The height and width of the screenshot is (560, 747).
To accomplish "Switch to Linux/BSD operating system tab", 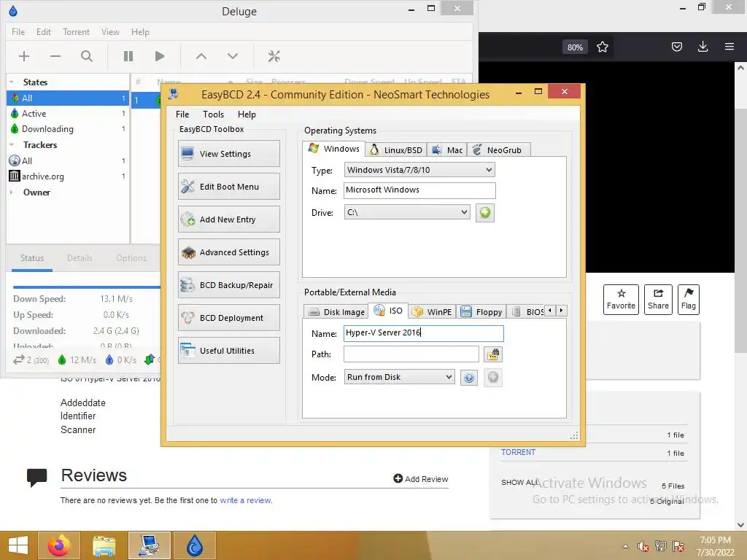I will click(396, 150).
